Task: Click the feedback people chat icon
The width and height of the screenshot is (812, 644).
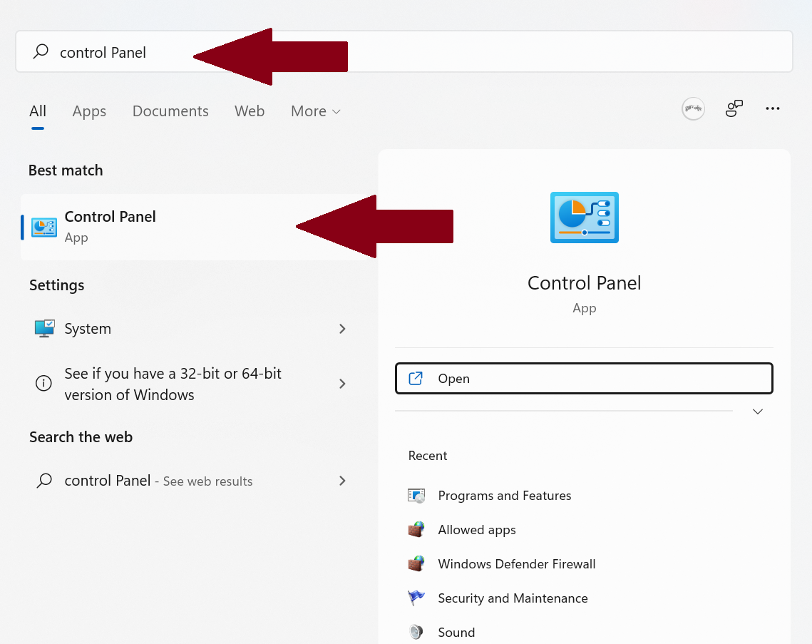Action: pos(734,109)
